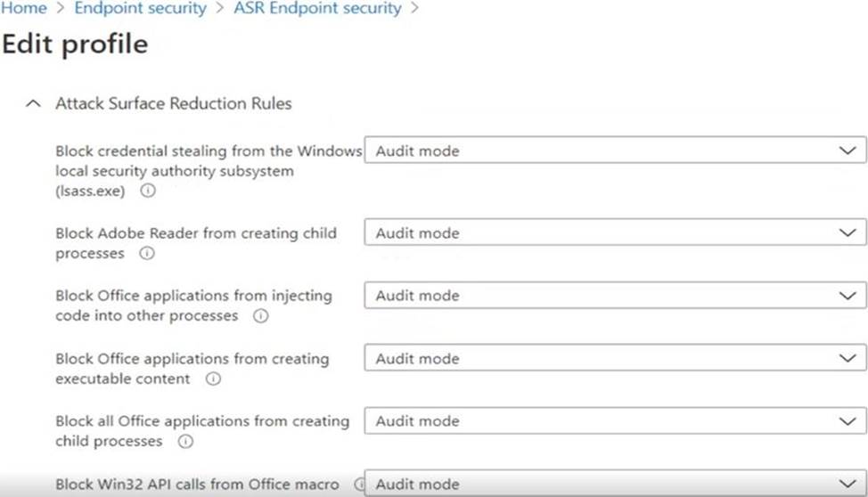Click info icon for all Office child processes

click(184, 442)
